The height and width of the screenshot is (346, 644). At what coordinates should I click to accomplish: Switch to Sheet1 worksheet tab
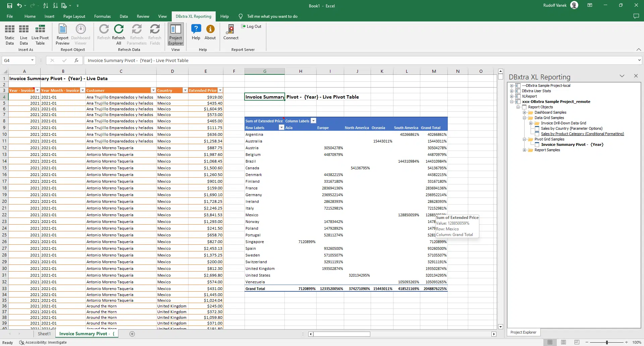[x=44, y=334]
